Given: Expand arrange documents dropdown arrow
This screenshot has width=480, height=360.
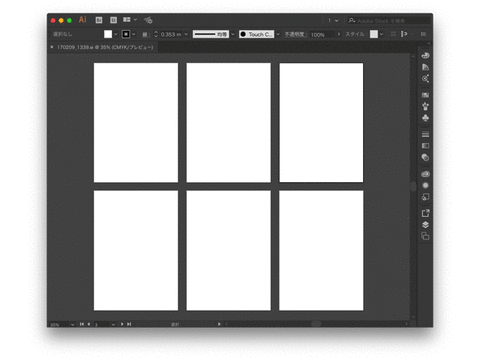Looking at the screenshot, I should (135, 20).
